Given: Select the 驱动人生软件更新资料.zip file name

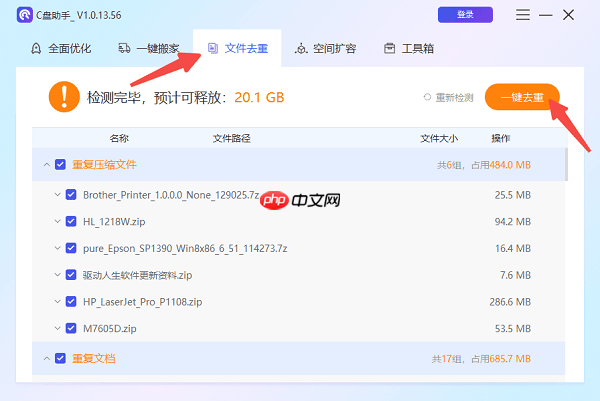Looking at the screenshot, I should click(x=137, y=275).
